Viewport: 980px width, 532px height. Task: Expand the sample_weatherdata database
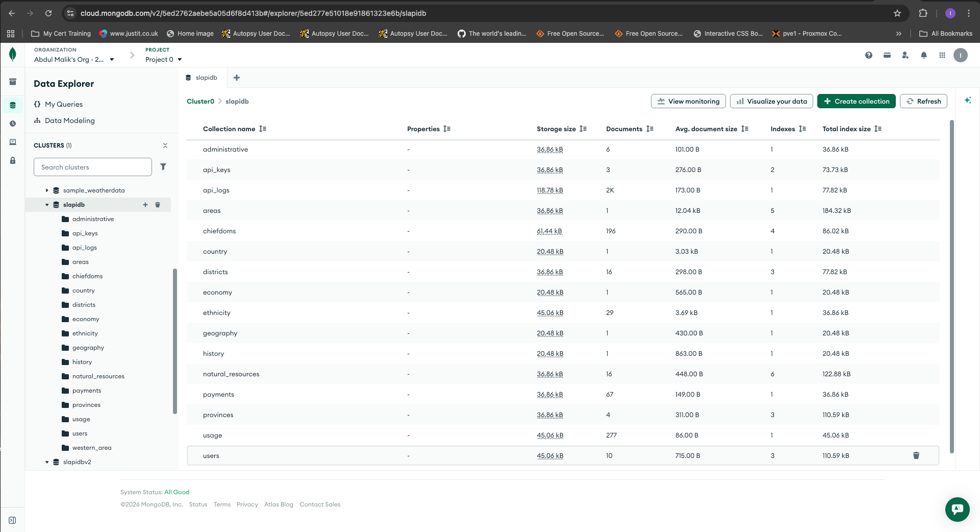(47, 190)
